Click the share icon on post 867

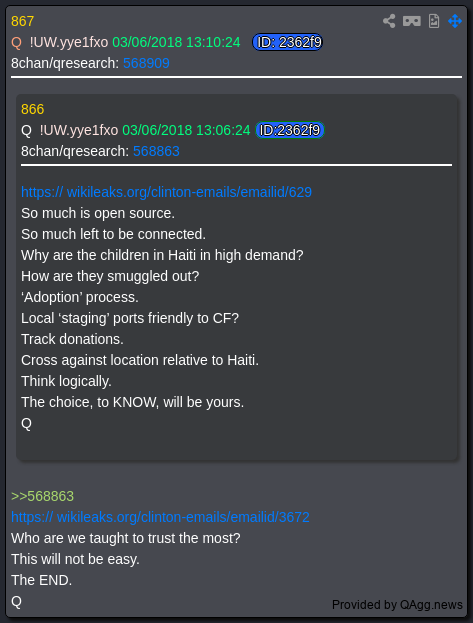tap(389, 21)
